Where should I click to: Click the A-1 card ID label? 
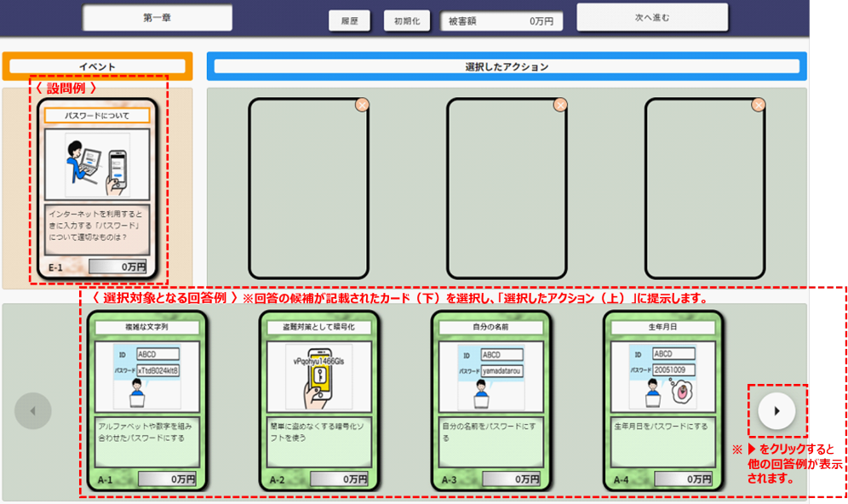tap(105, 479)
